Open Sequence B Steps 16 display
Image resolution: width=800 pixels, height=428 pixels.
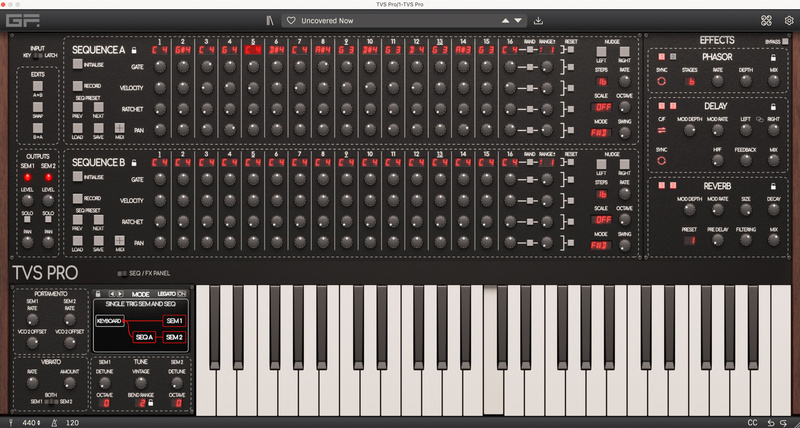(601, 194)
